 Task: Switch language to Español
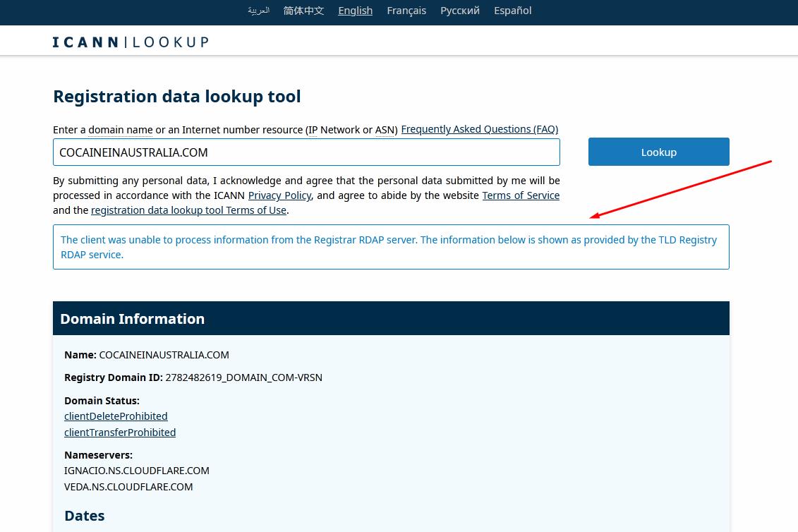point(512,11)
